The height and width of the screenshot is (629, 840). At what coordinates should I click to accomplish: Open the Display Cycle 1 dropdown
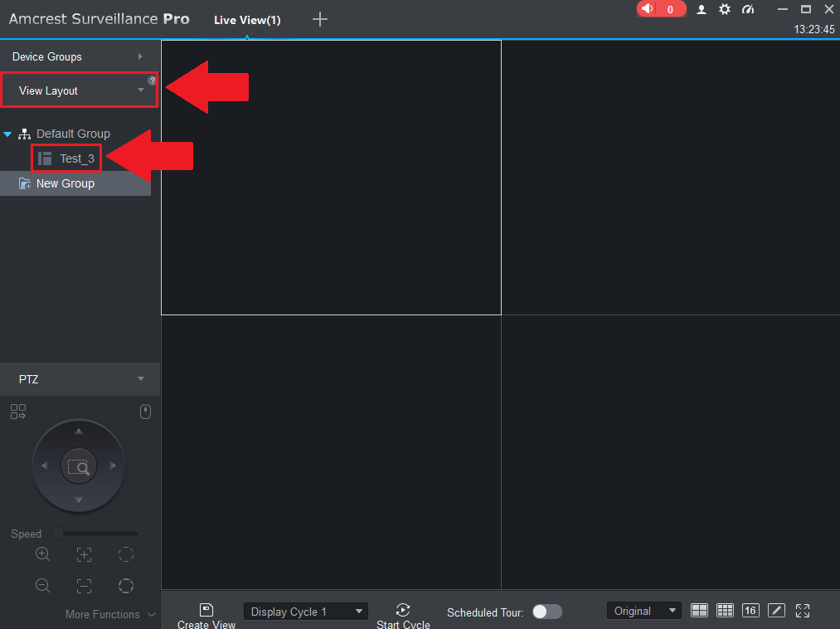tap(305, 612)
